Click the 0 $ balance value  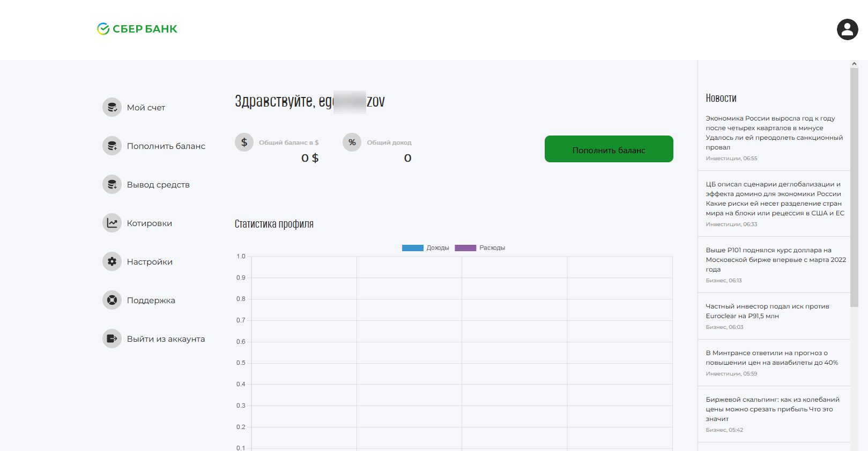click(310, 158)
